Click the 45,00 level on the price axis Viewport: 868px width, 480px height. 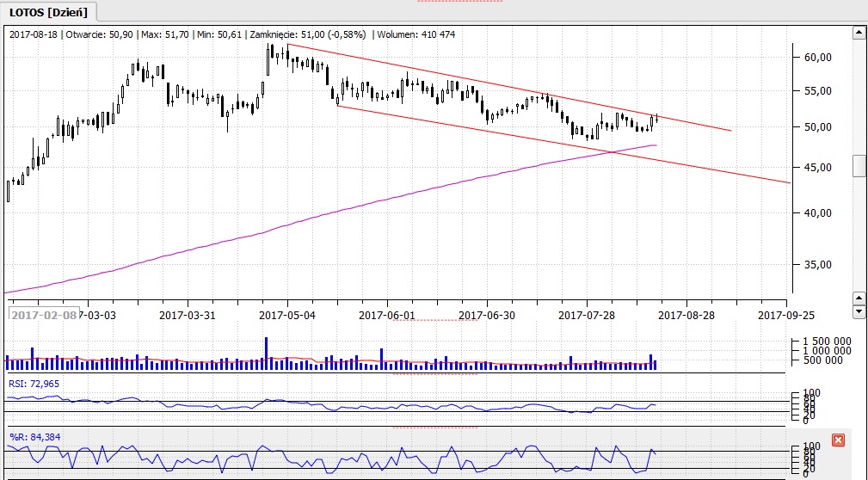[x=818, y=169]
